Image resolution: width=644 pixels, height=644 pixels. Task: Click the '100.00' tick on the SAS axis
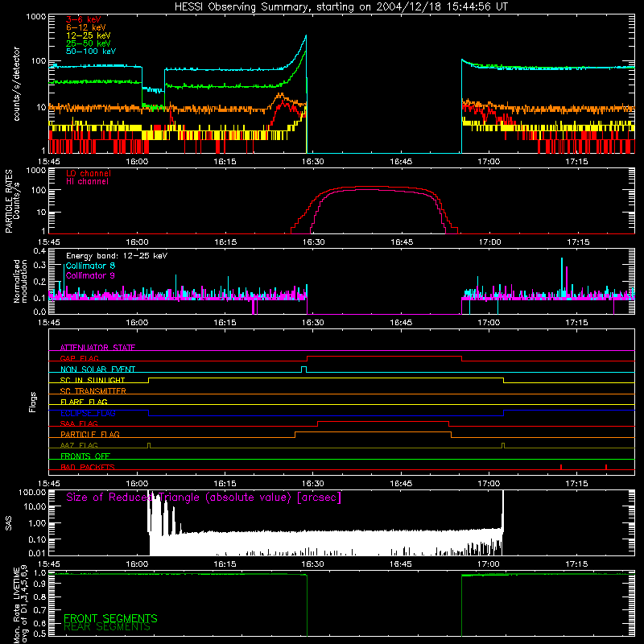pyautogui.click(x=32, y=492)
